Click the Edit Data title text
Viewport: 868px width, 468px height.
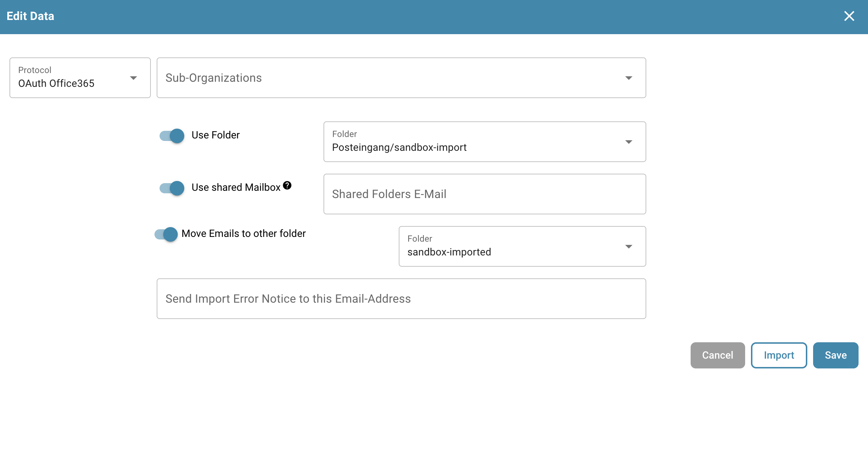click(31, 16)
